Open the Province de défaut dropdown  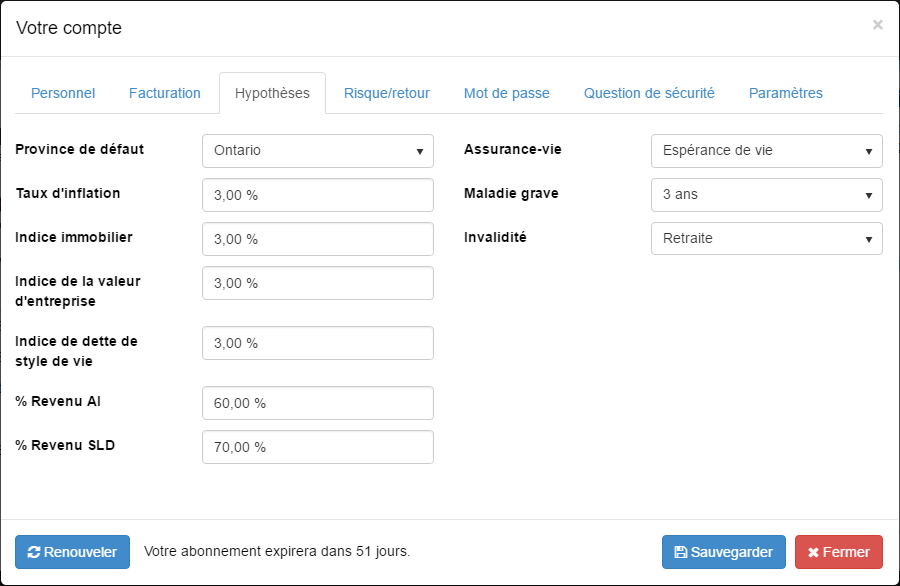(x=318, y=151)
